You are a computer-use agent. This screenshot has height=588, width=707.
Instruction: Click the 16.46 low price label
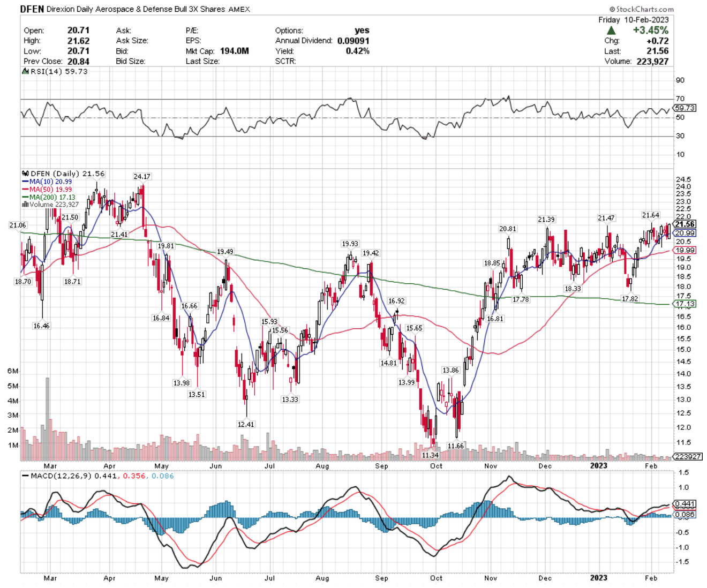pyautogui.click(x=41, y=326)
